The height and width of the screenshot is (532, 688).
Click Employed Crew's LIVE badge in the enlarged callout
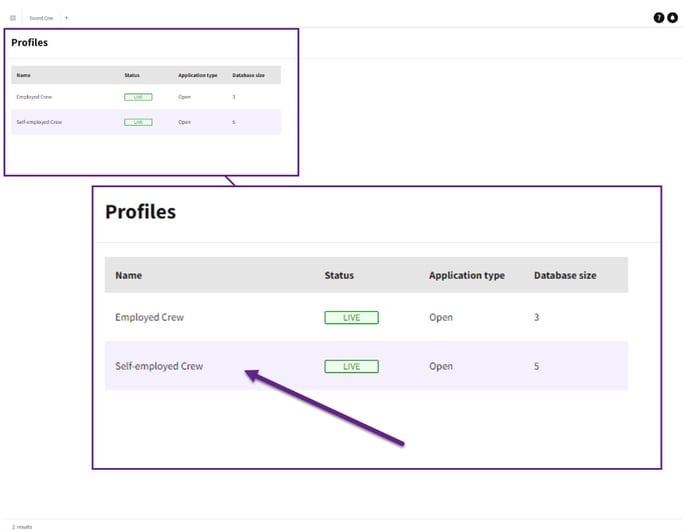click(x=351, y=317)
